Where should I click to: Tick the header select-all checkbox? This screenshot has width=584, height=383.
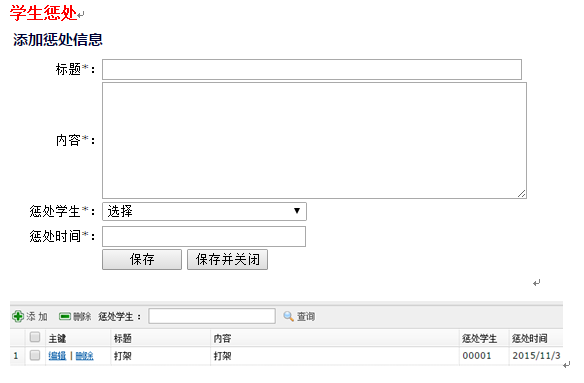pos(35,337)
